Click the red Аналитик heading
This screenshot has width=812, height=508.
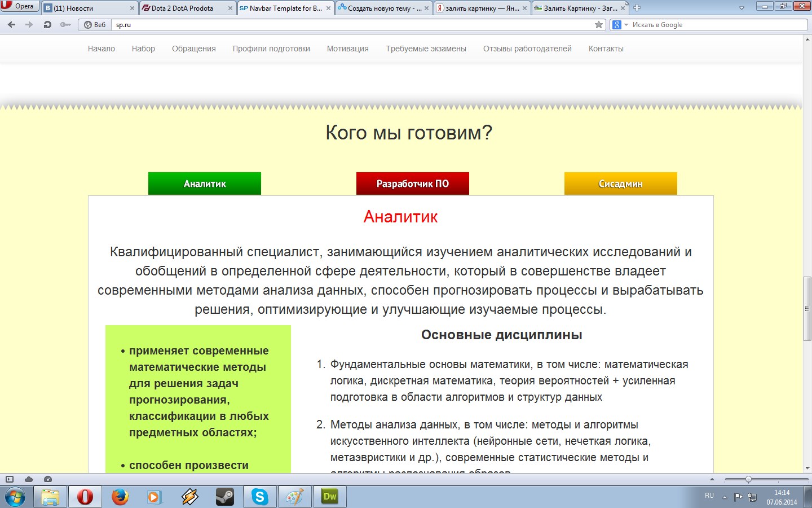pyautogui.click(x=401, y=217)
